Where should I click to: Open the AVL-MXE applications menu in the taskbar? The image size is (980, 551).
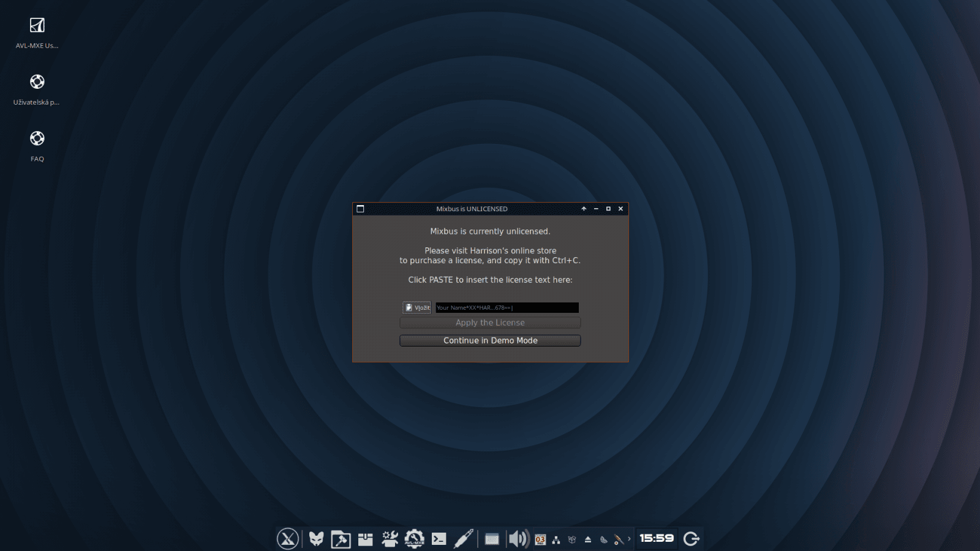tap(287, 539)
